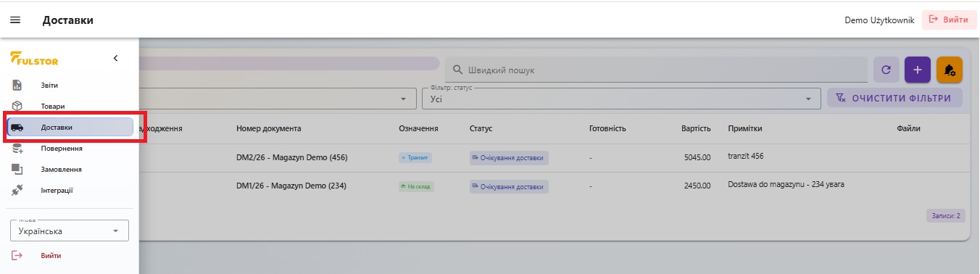Click the value 5045.00
Image resolution: width=980 pixels, height=274 pixels.
[697, 157]
